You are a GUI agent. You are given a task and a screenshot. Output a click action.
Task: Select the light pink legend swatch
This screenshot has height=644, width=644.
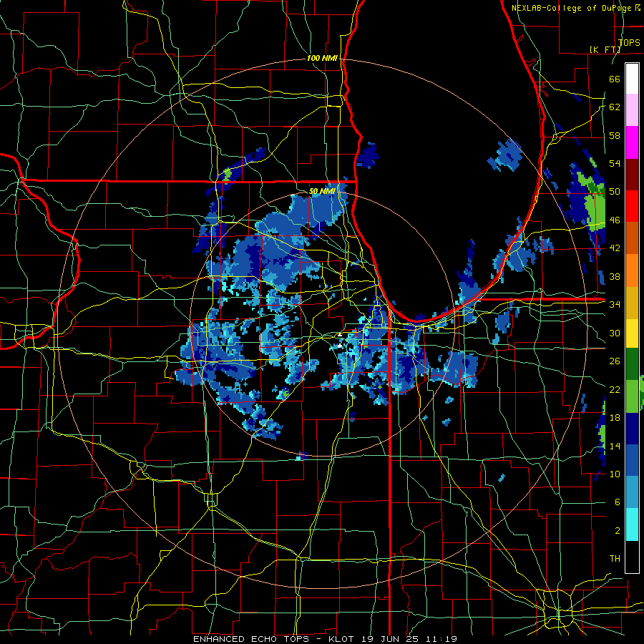pyautogui.click(x=632, y=110)
